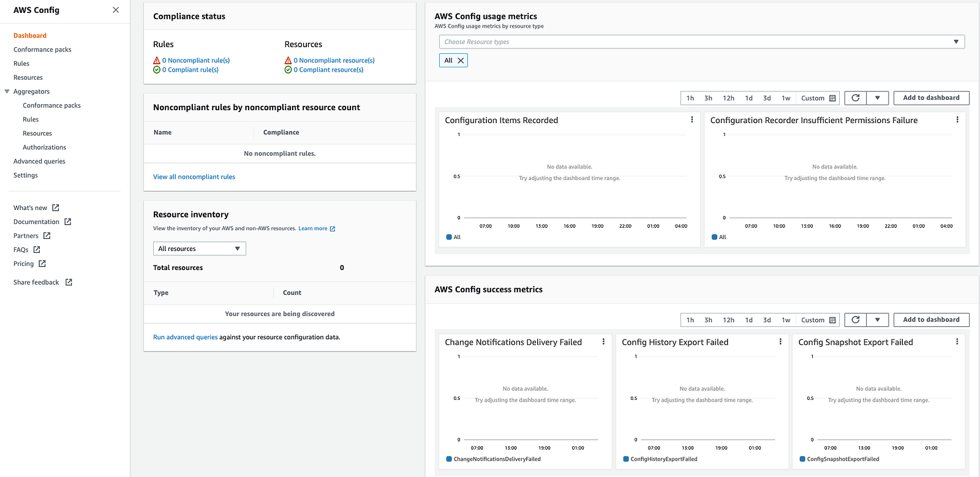Viewport: 980px width, 477px height.
Task: Open custom time range calendar in usage metrics
Action: point(818,98)
